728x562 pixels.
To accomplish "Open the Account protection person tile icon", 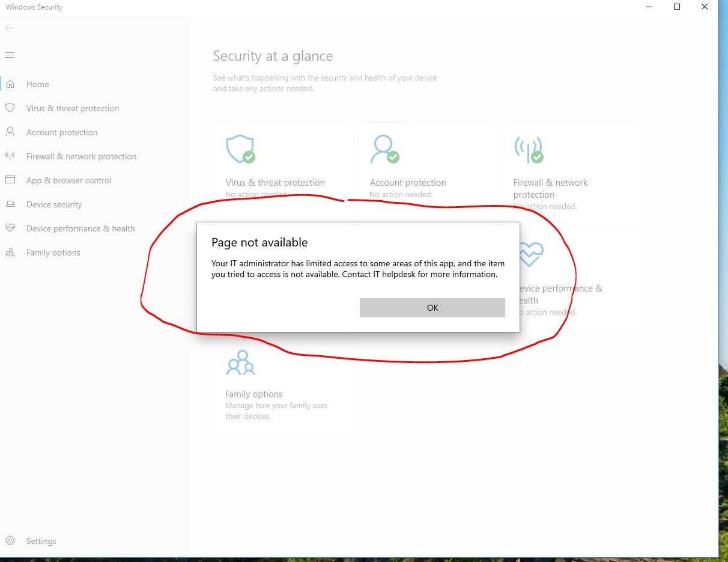I will pyautogui.click(x=384, y=149).
